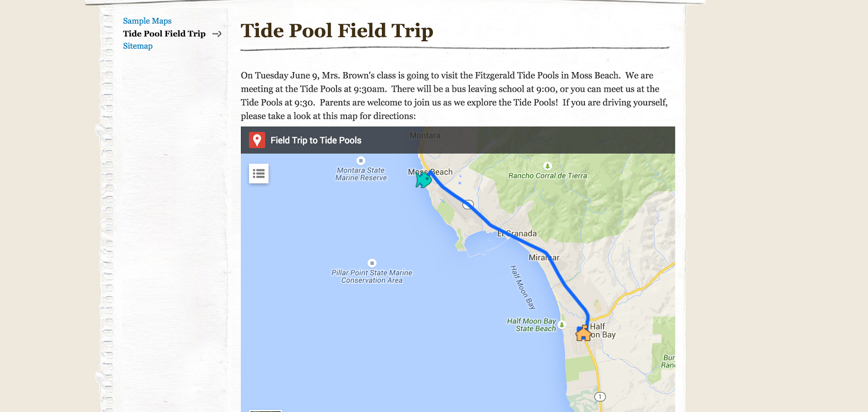868x412 pixels.
Task: Click the Miramar town label on map
Action: [544, 258]
